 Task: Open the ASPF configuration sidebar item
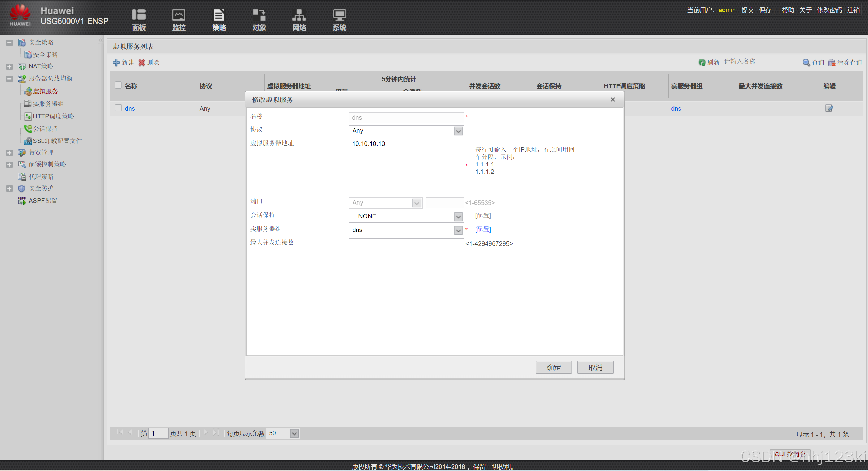click(43, 201)
